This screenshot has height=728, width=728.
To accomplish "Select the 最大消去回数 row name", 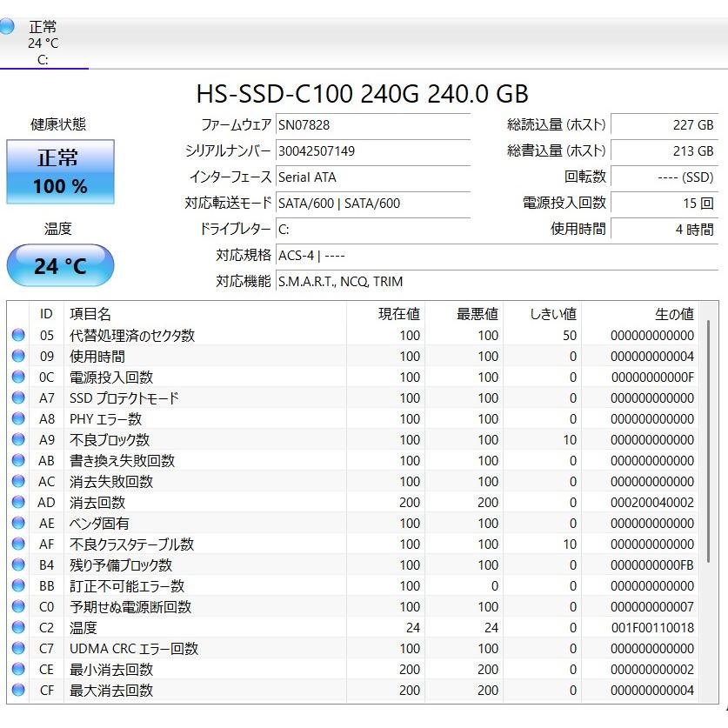I will 111,691.
